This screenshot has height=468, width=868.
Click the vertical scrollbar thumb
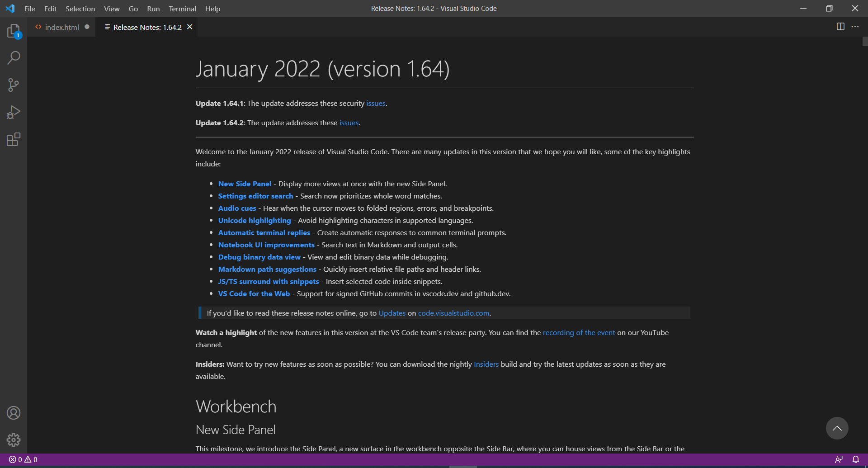[865, 42]
